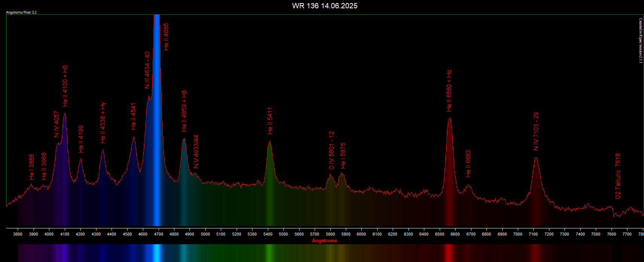Select the He II 5411 line label

tap(270, 121)
